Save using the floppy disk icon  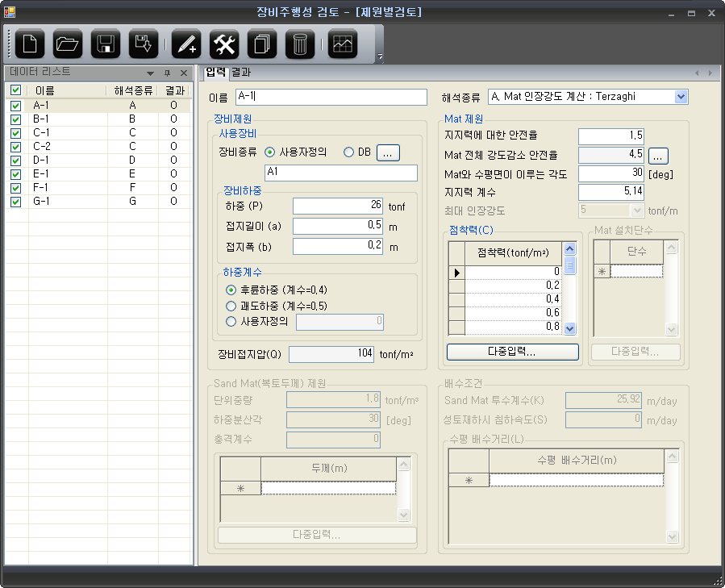(x=106, y=44)
